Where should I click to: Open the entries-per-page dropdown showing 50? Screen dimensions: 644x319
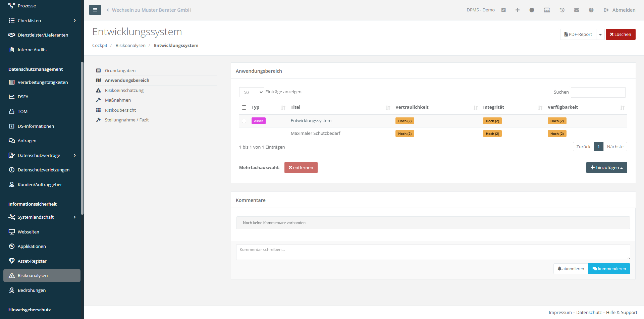point(252,92)
